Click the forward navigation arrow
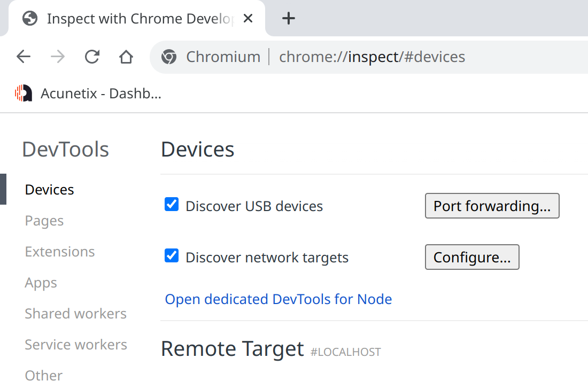This screenshot has height=389, width=588. [57, 57]
